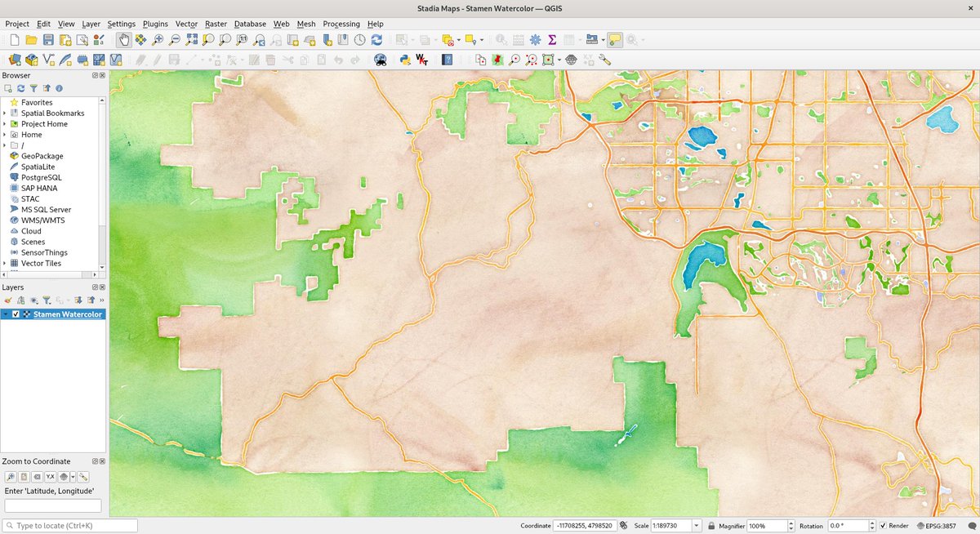Click the globe icon in the lower toolbar

point(571,59)
